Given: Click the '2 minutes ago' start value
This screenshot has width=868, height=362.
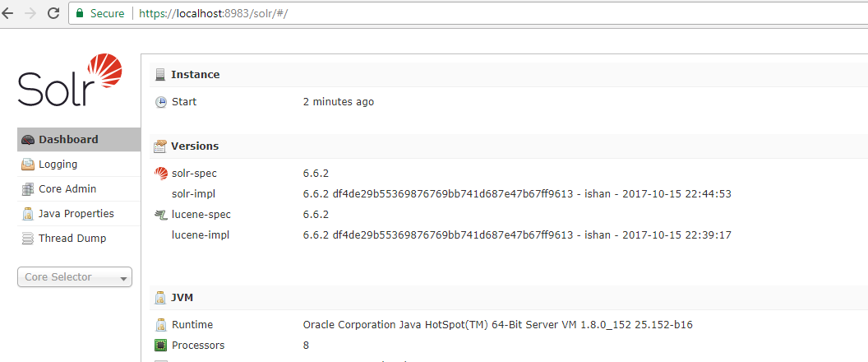Looking at the screenshot, I should click(339, 102).
